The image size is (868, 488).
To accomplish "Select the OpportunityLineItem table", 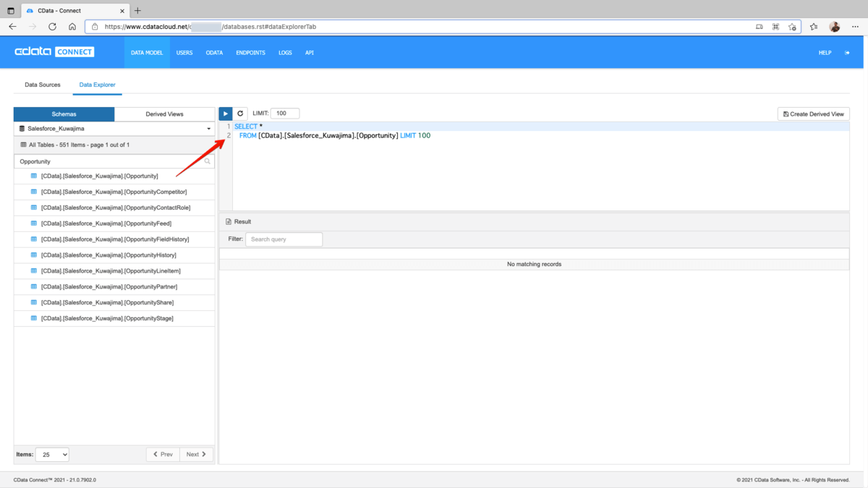I will pos(111,271).
